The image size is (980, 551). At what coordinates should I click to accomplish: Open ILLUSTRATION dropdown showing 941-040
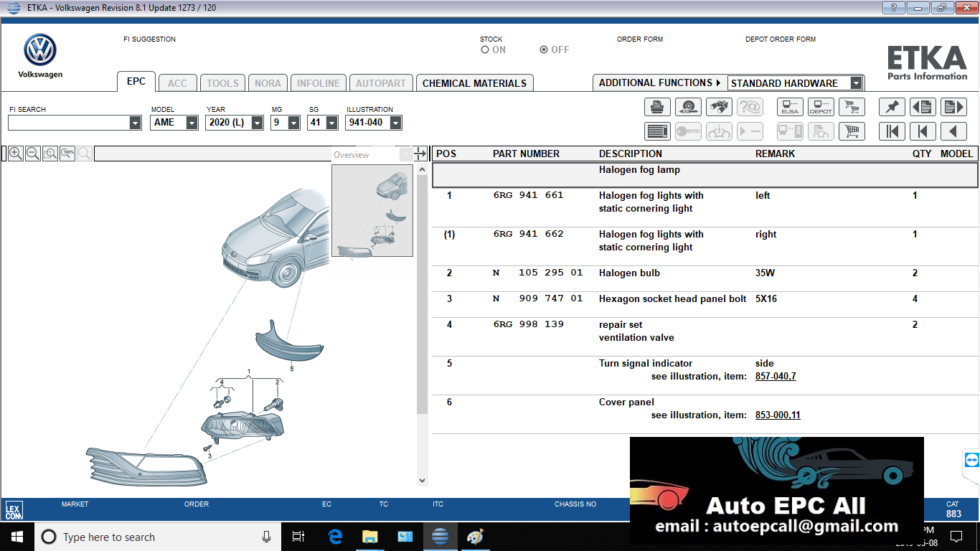coord(395,123)
